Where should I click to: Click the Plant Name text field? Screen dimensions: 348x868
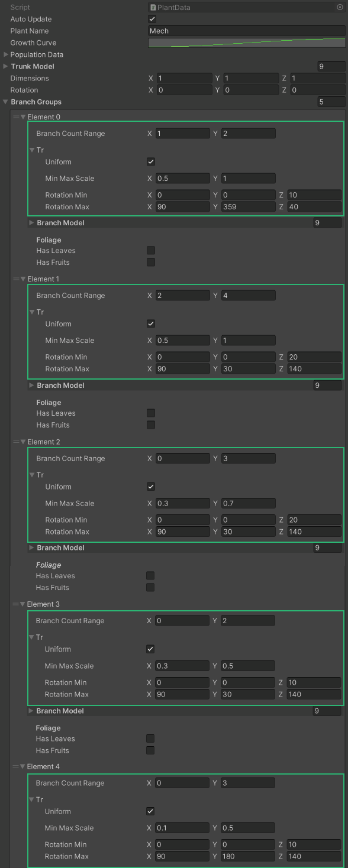(247, 31)
